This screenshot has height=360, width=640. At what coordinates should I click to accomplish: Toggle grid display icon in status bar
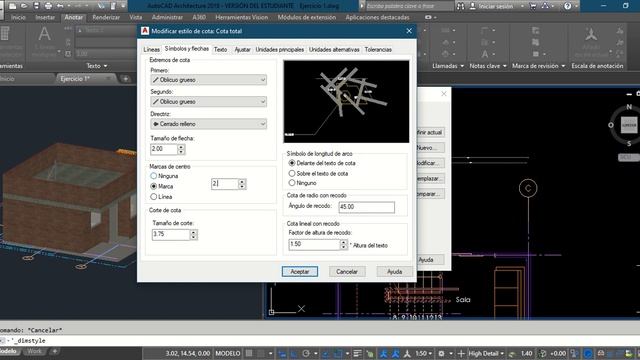(249, 353)
